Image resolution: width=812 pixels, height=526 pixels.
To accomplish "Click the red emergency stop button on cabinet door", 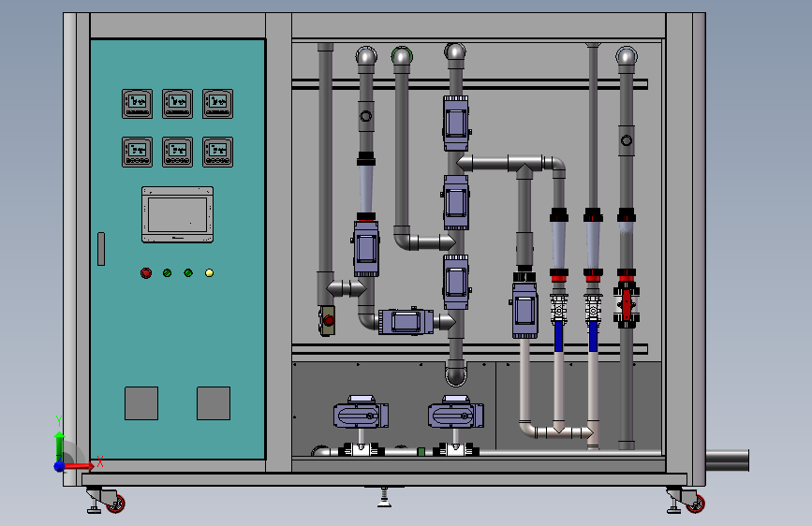I will tap(146, 273).
